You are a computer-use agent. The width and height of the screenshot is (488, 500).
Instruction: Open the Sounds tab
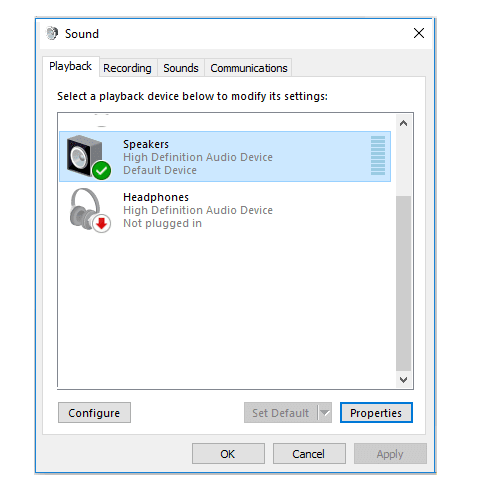point(181,68)
